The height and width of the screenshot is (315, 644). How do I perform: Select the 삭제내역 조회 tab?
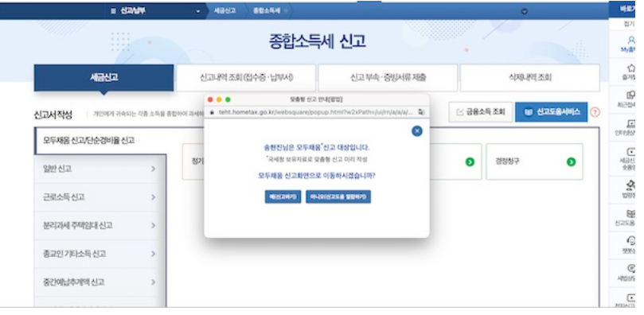[530, 77]
